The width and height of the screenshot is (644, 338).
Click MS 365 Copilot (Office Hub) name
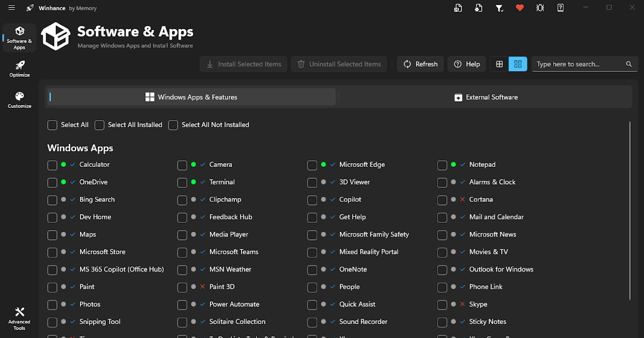122,269
